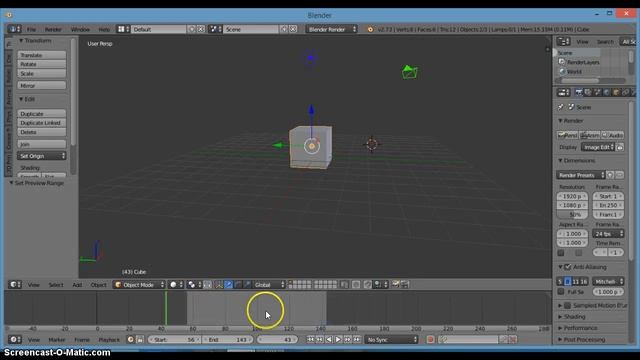Click the OpenGL render image icon
Viewport: 640px width, 360px height.
[395, 284]
